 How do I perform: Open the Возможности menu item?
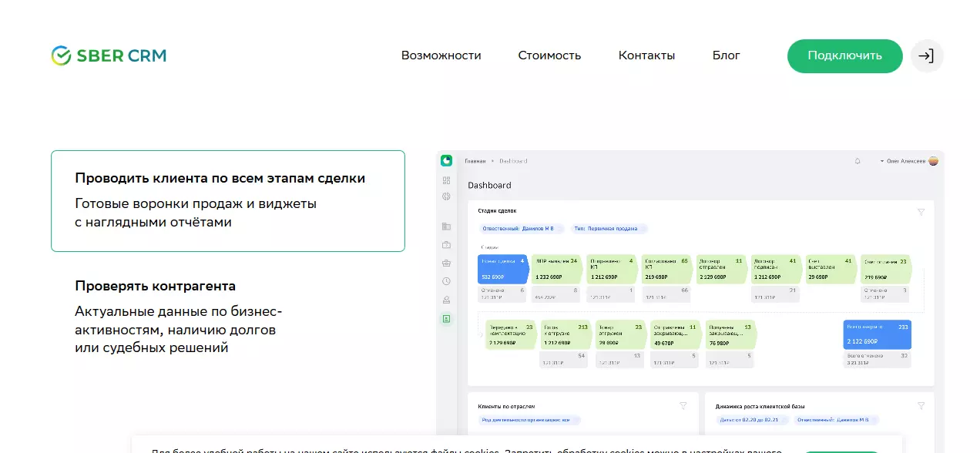click(441, 55)
